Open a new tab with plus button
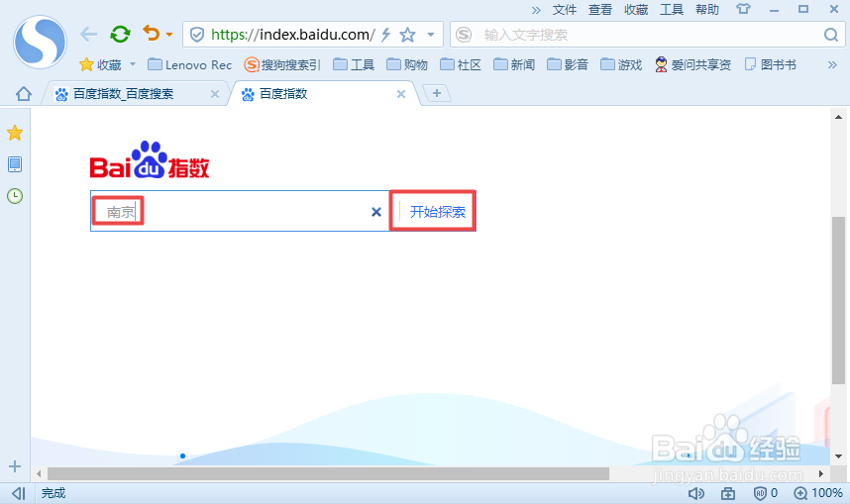Screen dimensions: 850x504 (436, 93)
